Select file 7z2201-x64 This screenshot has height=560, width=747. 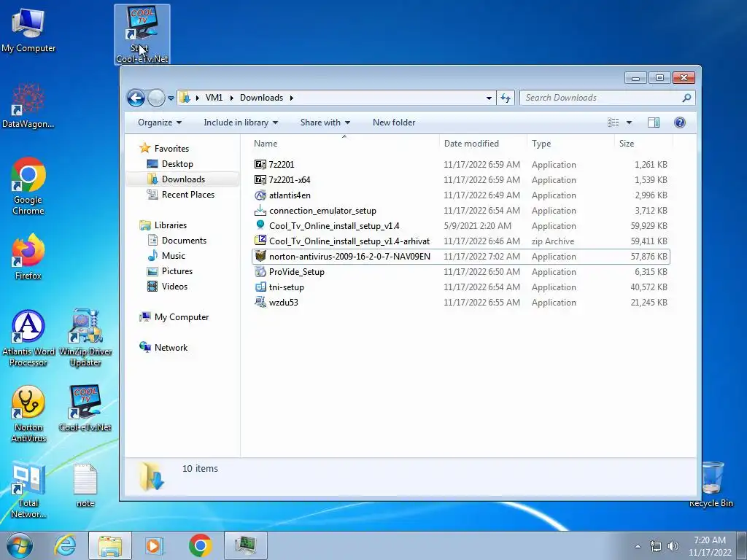[461, 180]
